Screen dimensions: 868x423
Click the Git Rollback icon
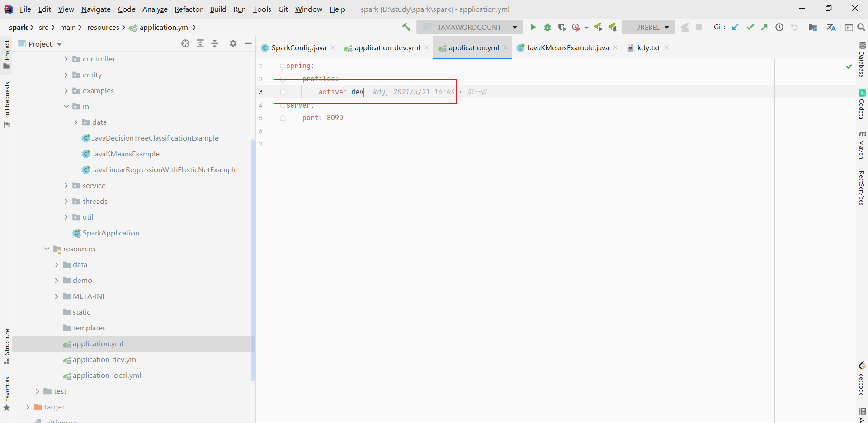click(x=794, y=27)
